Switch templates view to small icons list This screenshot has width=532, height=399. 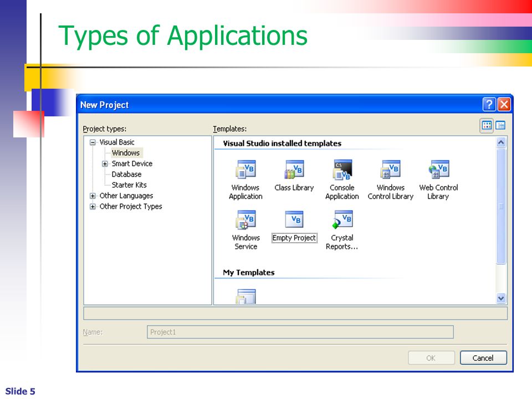[x=500, y=126]
